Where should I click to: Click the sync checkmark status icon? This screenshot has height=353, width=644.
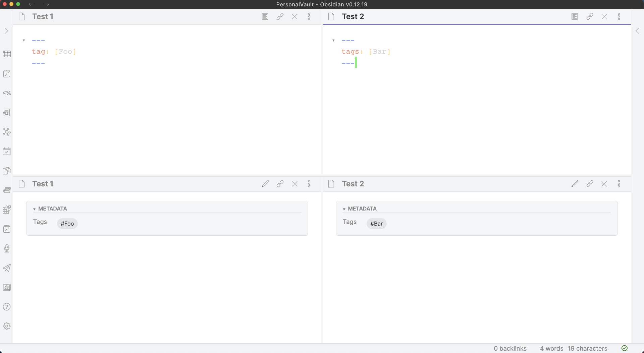click(x=624, y=348)
